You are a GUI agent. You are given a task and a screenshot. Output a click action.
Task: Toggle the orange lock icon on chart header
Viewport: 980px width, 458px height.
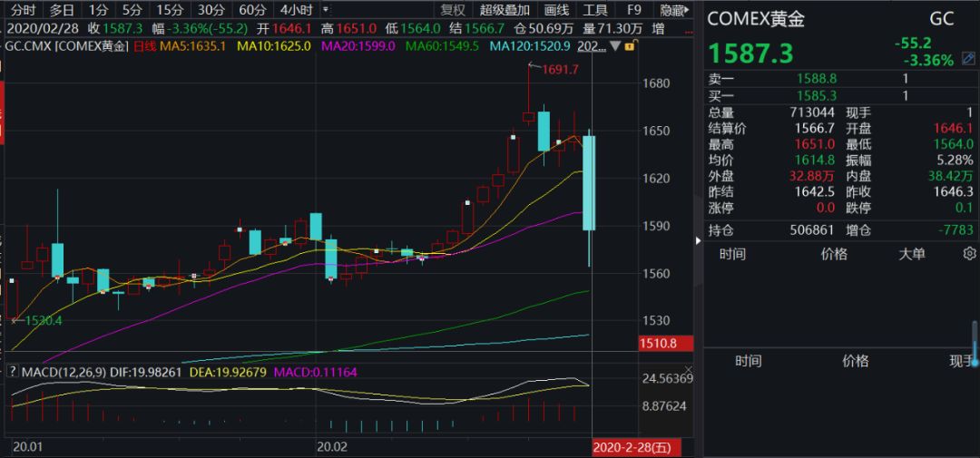click(630, 45)
